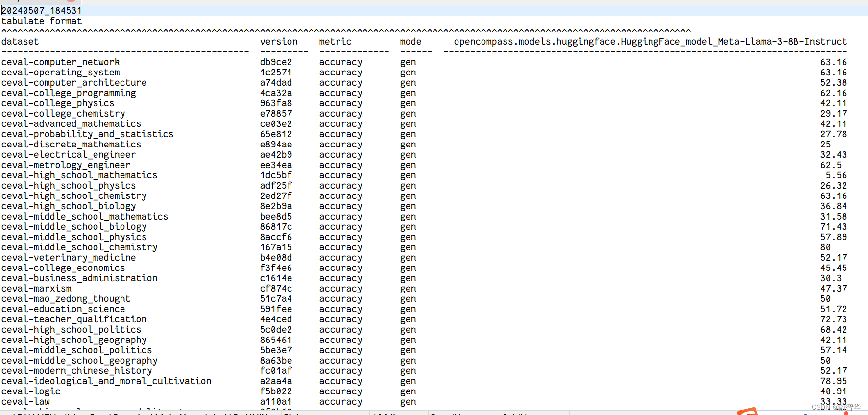This screenshot has width=868, height=415.
Task: Click the score 25 for ceval-discrete_mathematics
Action: point(826,145)
